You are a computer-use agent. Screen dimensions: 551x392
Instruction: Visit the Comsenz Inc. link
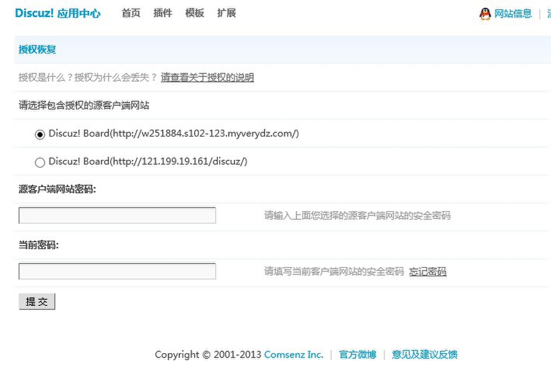click(294, 354)
